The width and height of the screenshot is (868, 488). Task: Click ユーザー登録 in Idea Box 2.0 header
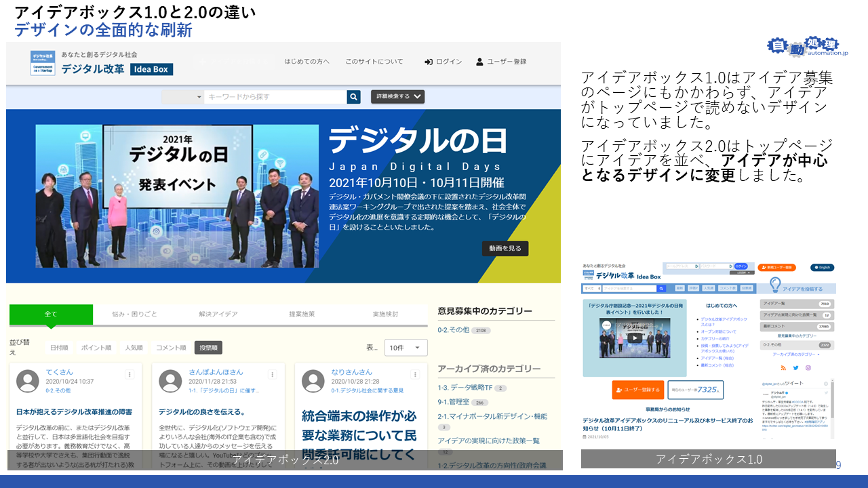[x=501, y=62]
